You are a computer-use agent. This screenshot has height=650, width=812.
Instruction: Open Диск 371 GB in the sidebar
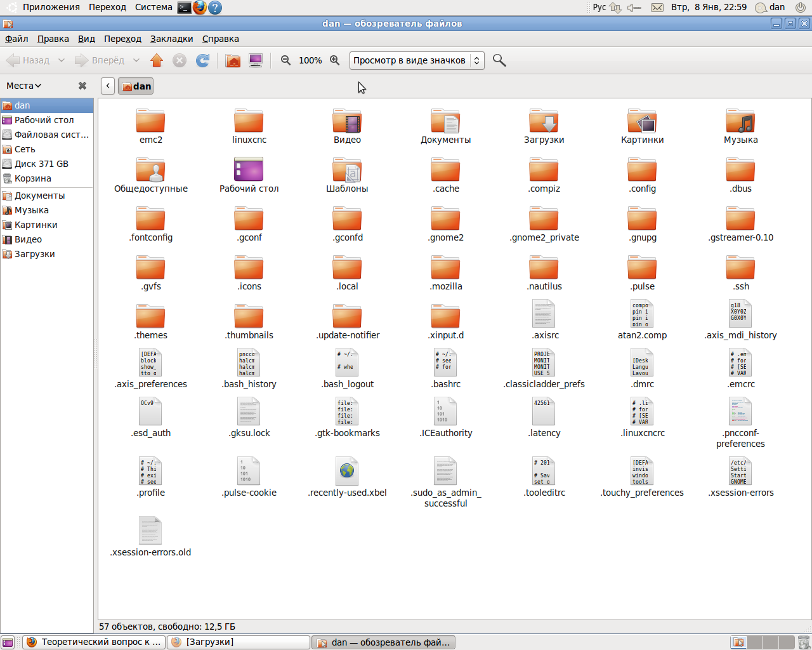coord(47,164)
